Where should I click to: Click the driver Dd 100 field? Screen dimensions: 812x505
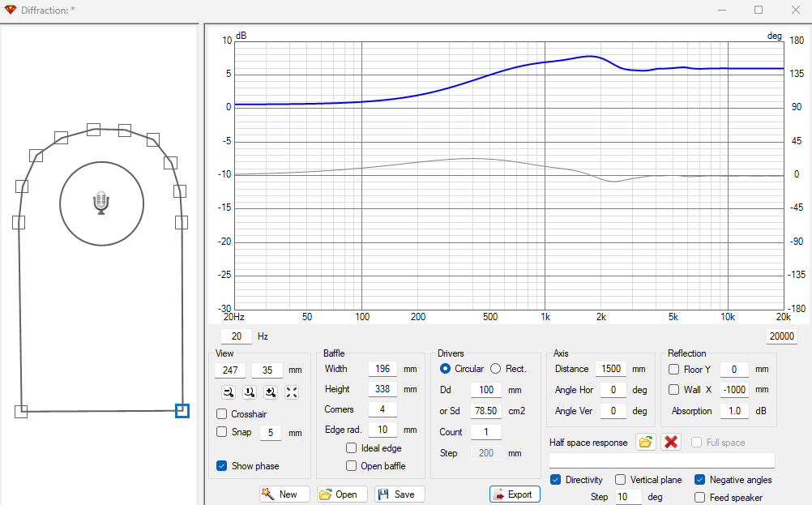486,390
